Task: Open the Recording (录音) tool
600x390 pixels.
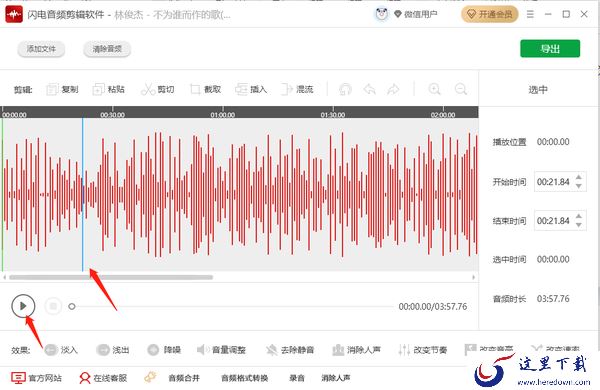Action: [297, 378]
